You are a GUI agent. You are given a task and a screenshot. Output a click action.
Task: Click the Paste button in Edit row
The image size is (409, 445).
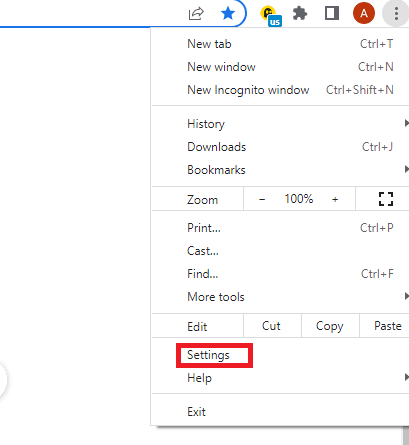point(387,326)
